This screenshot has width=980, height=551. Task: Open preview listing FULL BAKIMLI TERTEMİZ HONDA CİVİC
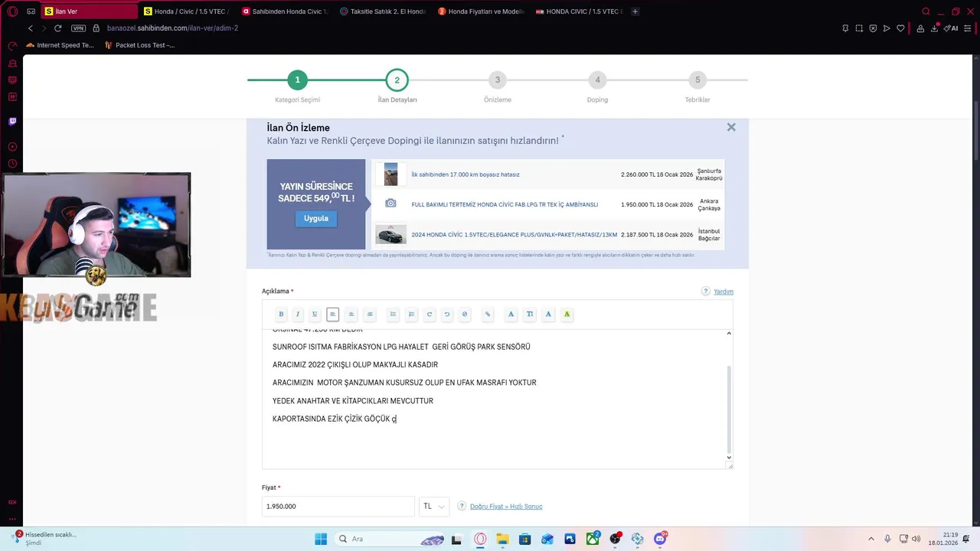point(505,204)
